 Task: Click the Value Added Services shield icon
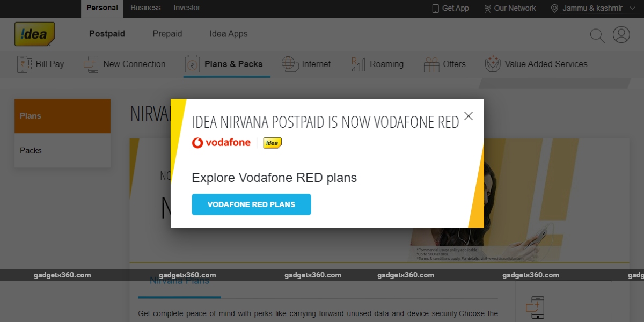pos(493,64)
